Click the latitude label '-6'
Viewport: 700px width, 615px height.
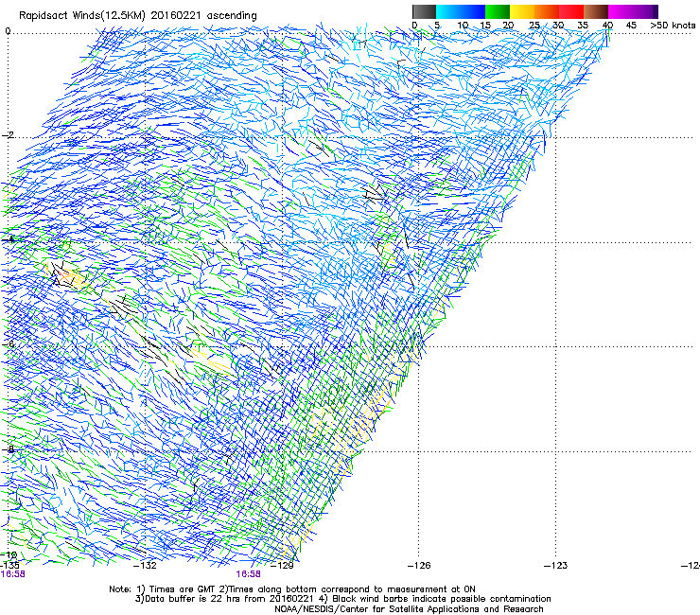click(x=8, y=343)
